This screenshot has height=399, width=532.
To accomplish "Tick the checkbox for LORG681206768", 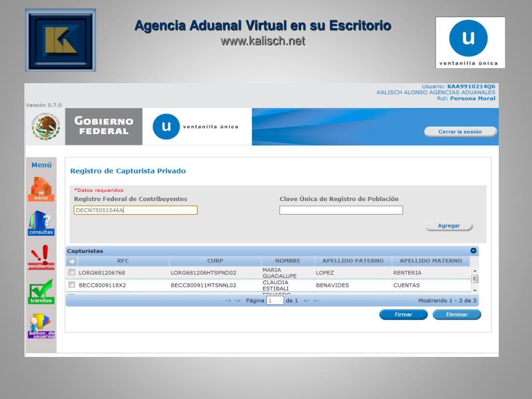I will 72,272.
